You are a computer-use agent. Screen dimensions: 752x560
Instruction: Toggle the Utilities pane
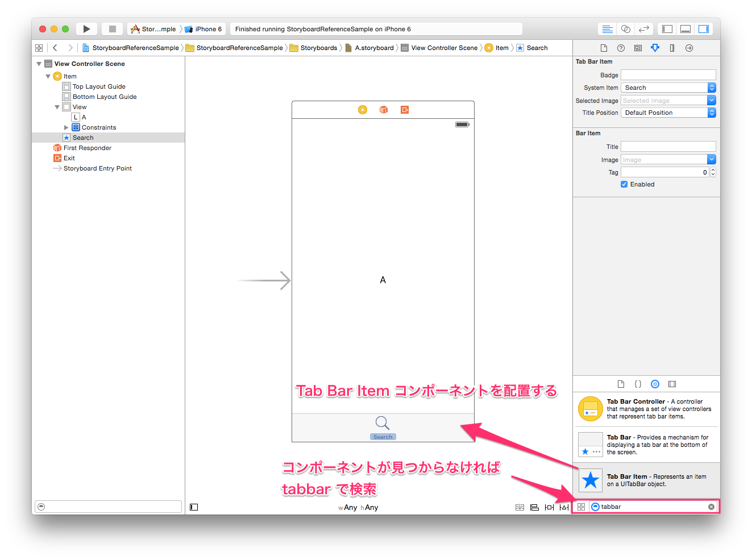704,29
